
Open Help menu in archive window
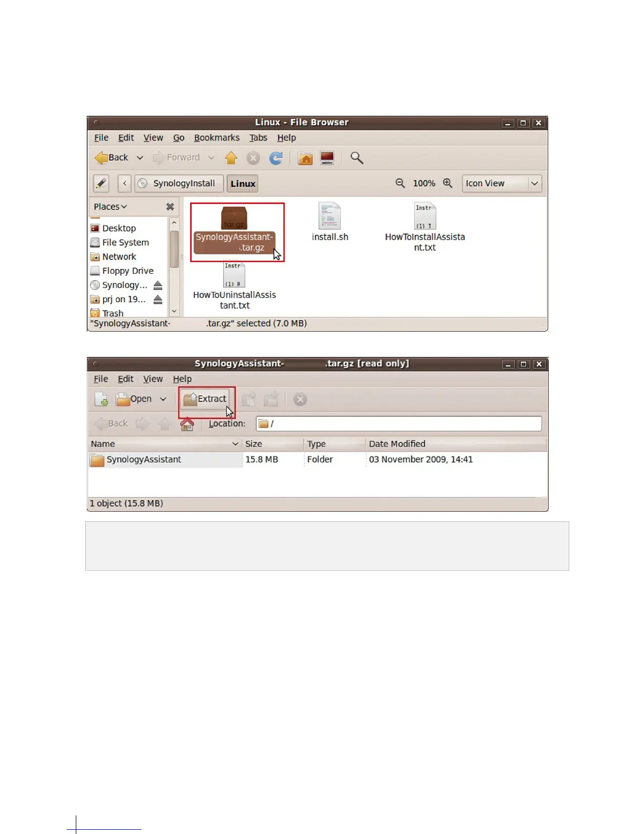click(x=182, y=379)
